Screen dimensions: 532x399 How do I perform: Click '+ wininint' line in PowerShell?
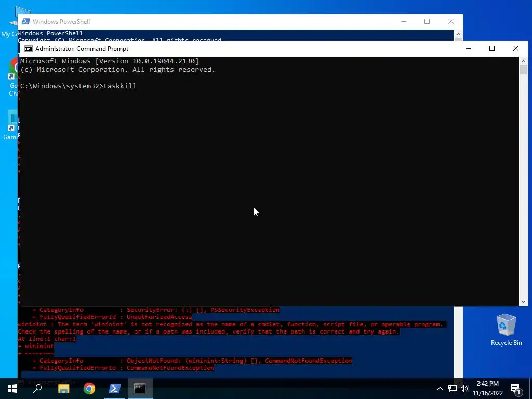[x=36, y=346]
